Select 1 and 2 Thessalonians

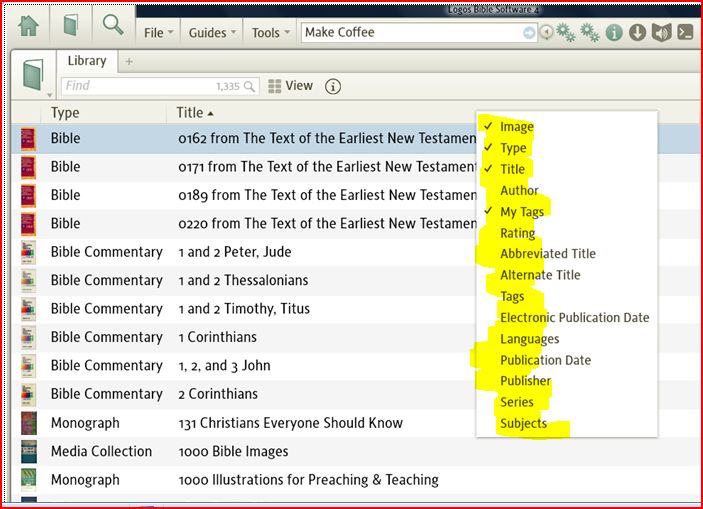tap(243, 280)
